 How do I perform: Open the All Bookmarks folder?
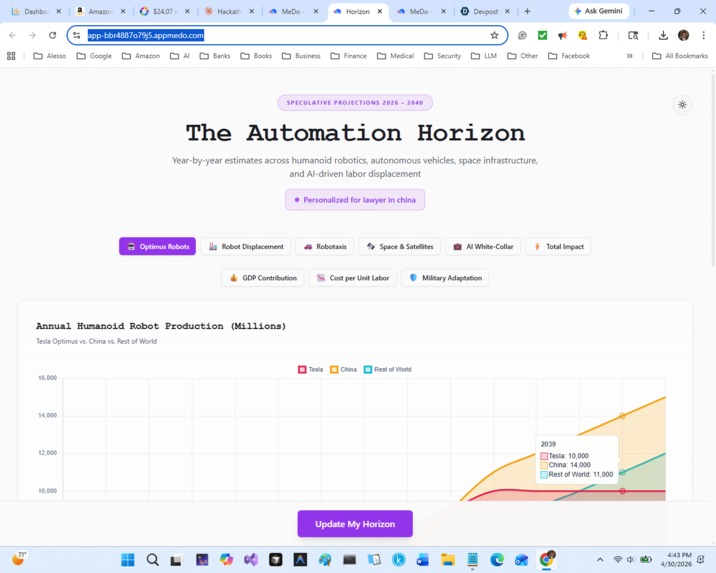[x=680, y=56]
